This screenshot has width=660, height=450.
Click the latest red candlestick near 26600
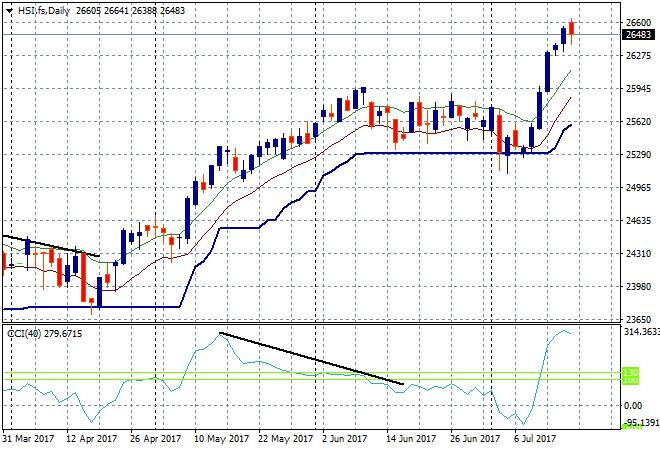(571, 29)
